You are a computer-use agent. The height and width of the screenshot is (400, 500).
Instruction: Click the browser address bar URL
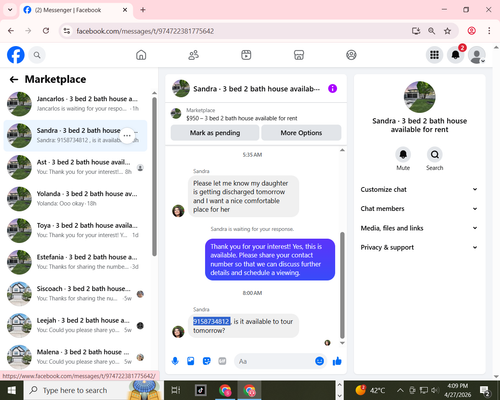[x=145, y=31]
